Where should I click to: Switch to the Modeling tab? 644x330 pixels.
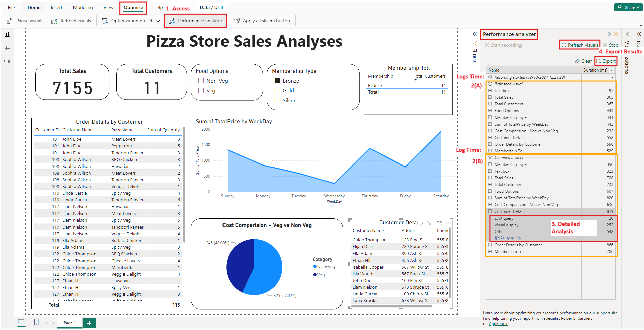click(x=83, y=7)
